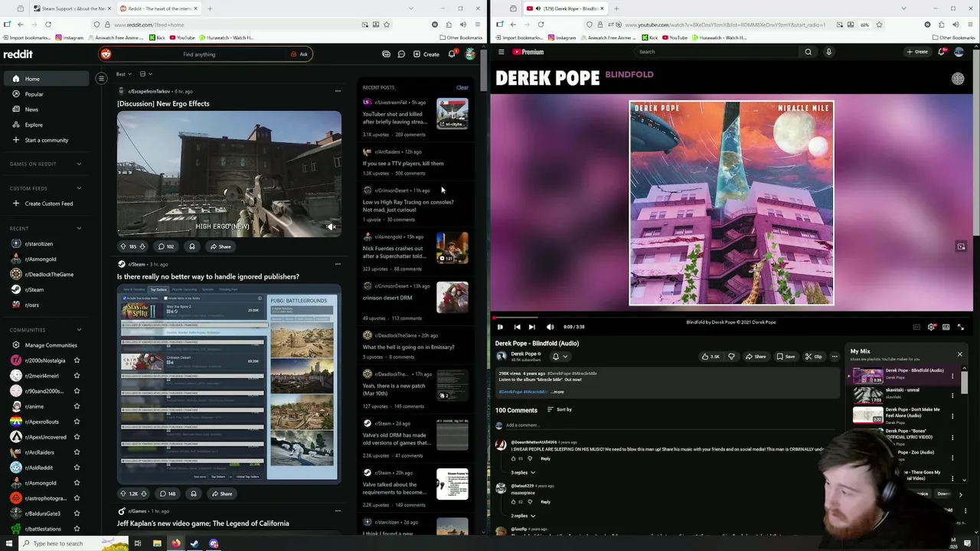Switch YouTube to theater mode
980x551 pixels.
click(x=946, y=327)
